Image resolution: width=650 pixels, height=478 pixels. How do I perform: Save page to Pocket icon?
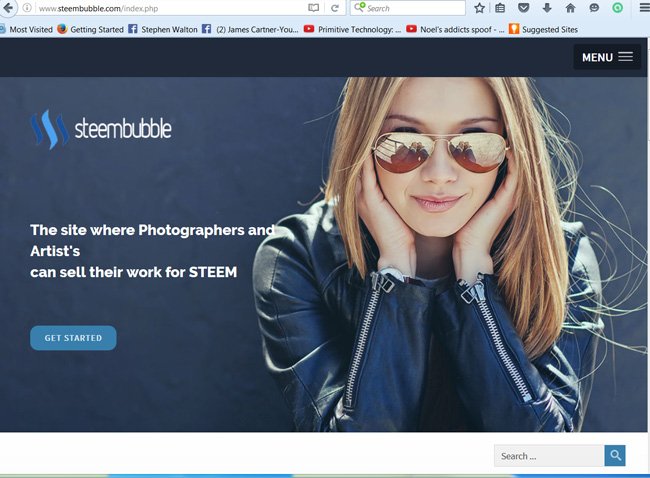tap(524, 7)
